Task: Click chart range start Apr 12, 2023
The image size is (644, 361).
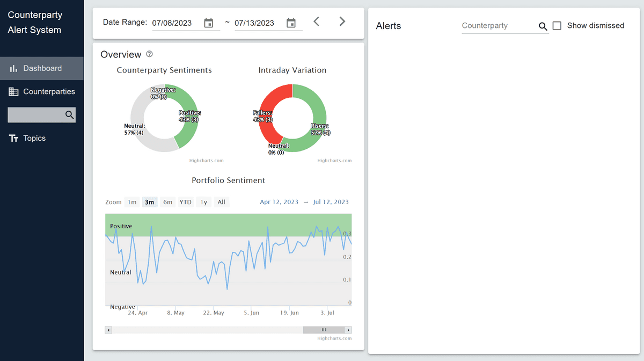Action: click(279, 202)
